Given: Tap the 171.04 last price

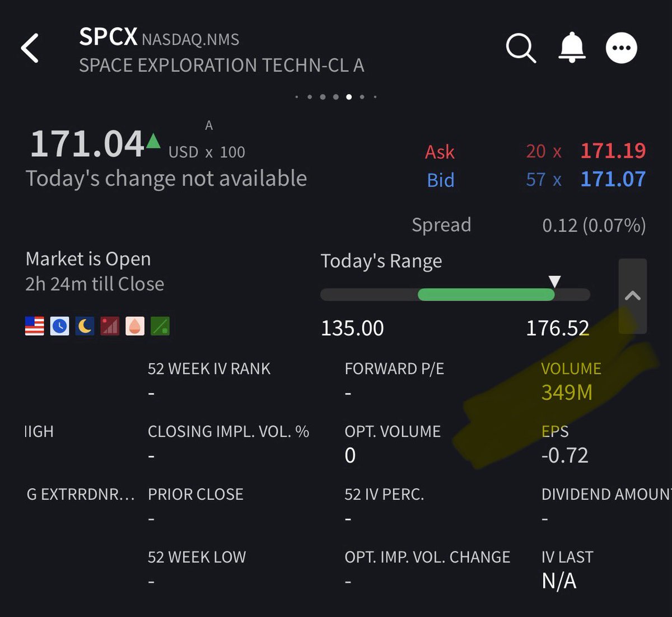Looking at the screenshot, I should (87, 144).
